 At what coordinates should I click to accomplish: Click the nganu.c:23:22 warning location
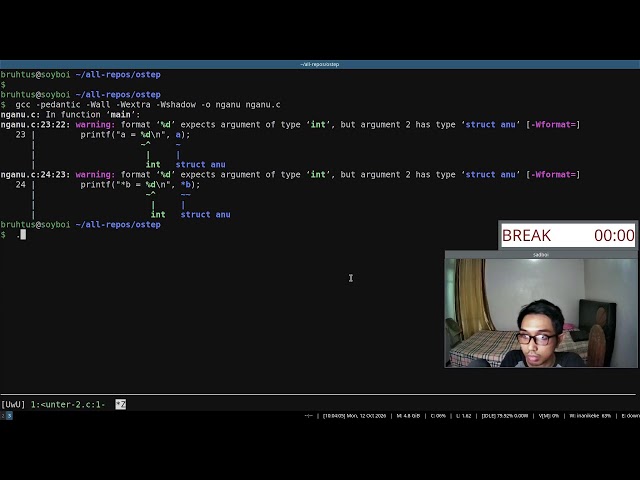coord(36,124)
